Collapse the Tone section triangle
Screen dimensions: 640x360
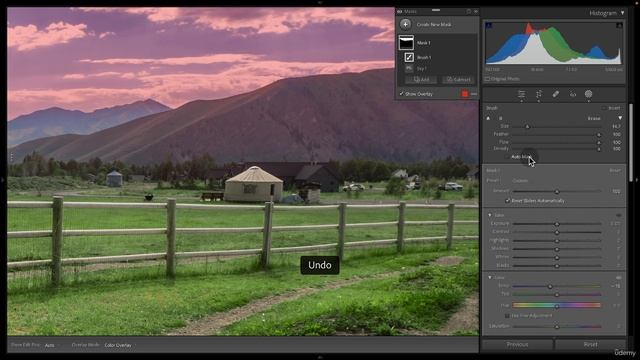490,215
